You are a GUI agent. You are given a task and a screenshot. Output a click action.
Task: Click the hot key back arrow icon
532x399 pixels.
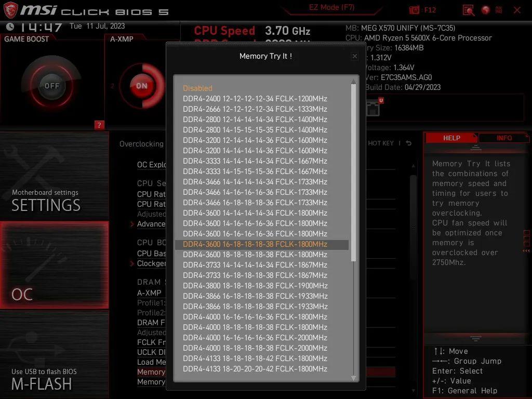click(408, 143)
